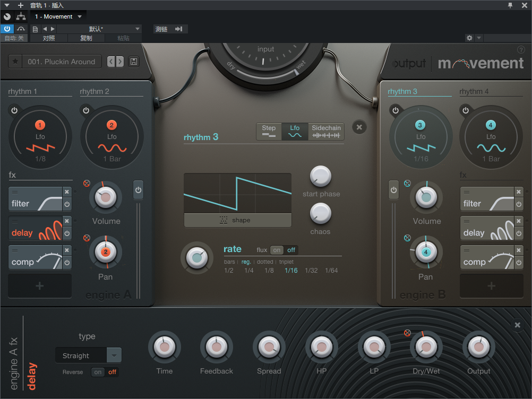Set rate to 1/8

(269, 271)
